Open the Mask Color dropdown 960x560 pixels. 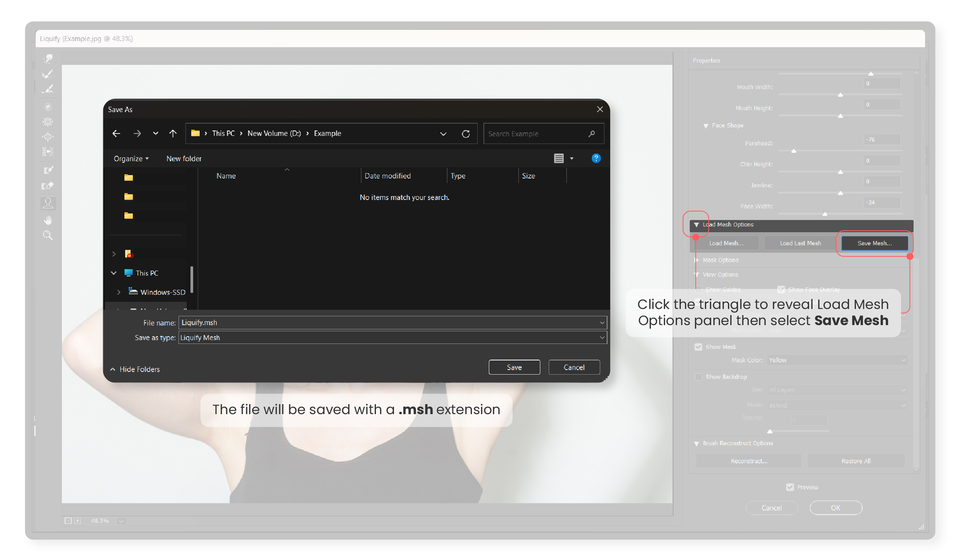(x=837, y=360)
